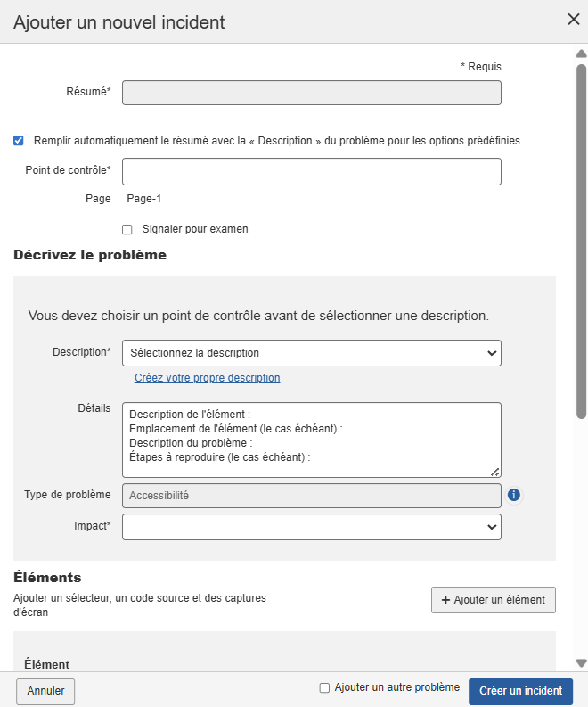Viewport: 588px width, 707px height.
Task: Click the info icon beside Type de problème
Action: pos(514,495)
